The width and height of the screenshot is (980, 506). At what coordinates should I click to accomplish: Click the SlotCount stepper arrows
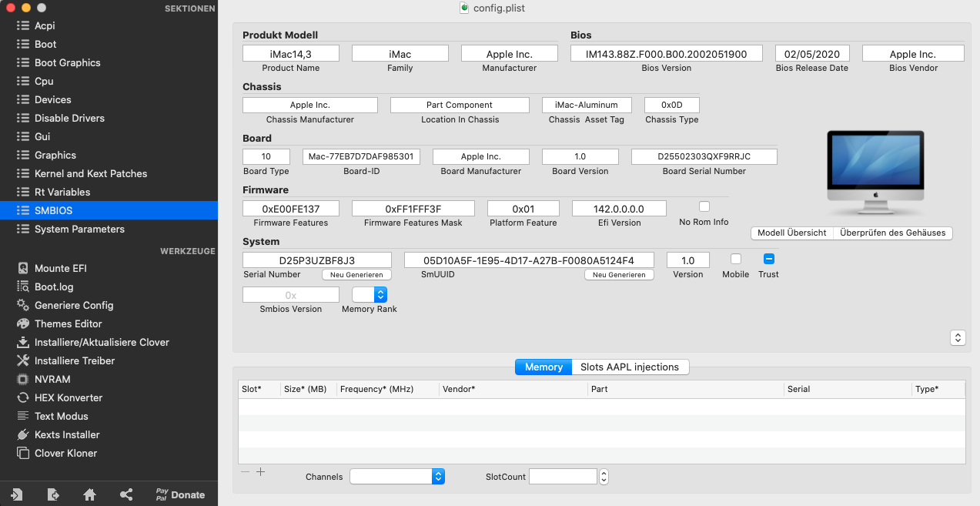pos(604,477)
